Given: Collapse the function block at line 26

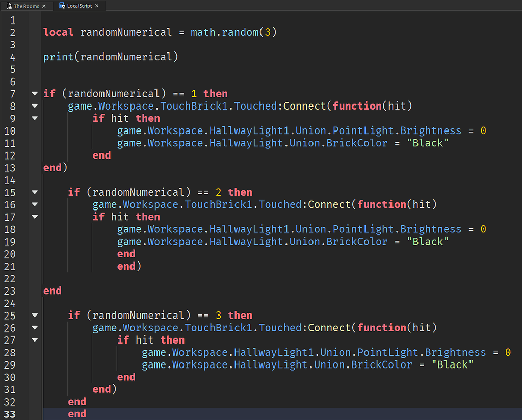Looking at the screenshot, I should pos(34,327).
